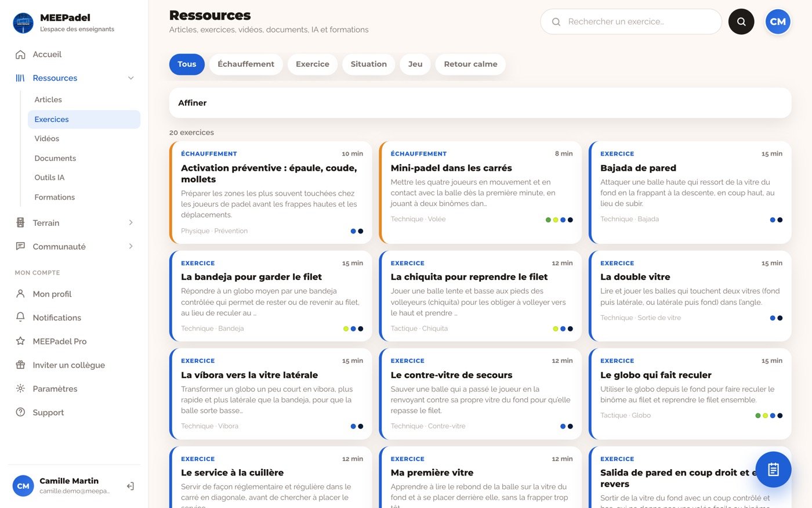Select the Exercice filter tab
This screenshot has height=508, width=812.
pos(313,64)
